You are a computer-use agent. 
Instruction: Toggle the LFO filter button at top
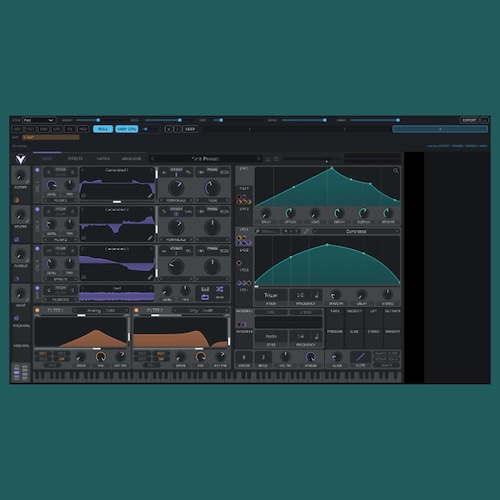(57, 129)
